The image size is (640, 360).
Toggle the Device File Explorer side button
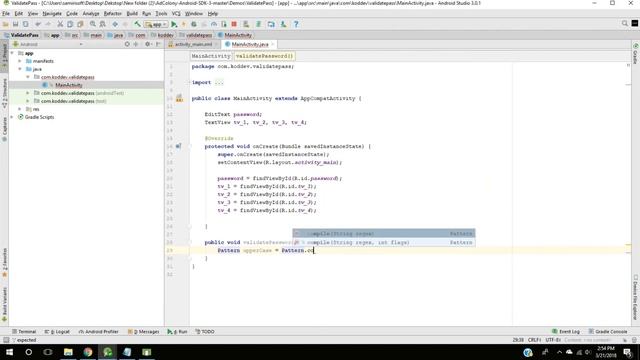636,298
